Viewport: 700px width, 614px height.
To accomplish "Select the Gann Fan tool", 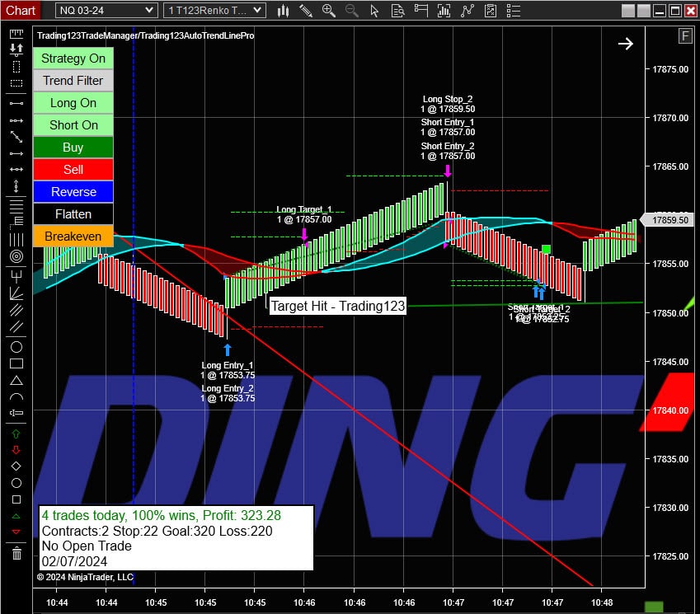I will [x=16, y=293].
